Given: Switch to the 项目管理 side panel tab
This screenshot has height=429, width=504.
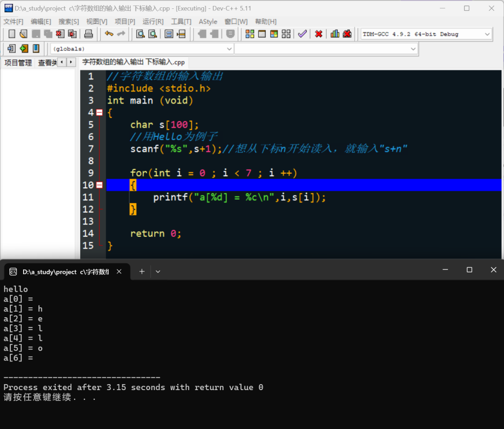Looking at the screenshot, I should [x=18, y=63].
